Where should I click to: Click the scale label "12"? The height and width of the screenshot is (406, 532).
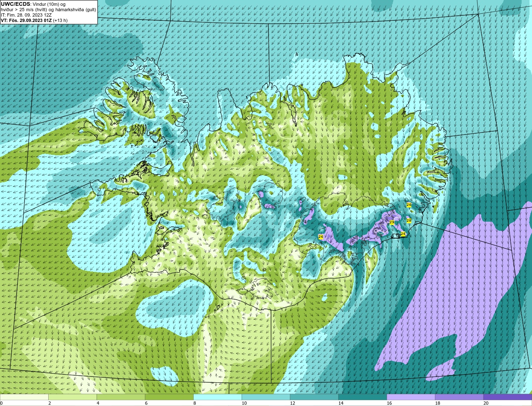pos(293,403)
